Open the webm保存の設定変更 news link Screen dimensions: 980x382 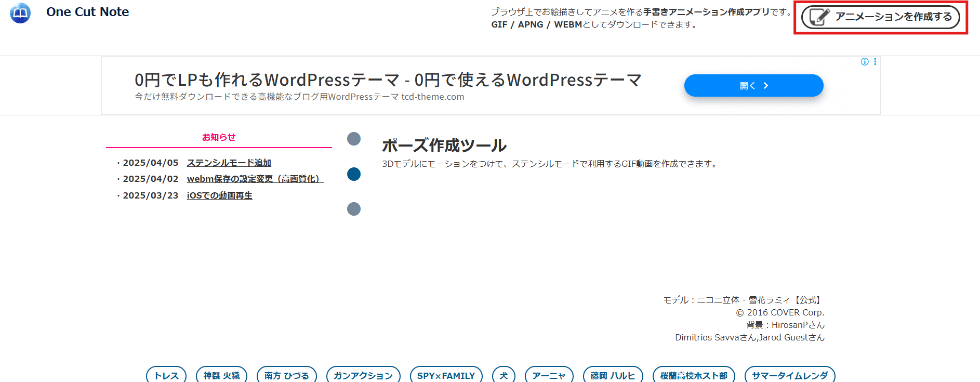pos(255,179)
